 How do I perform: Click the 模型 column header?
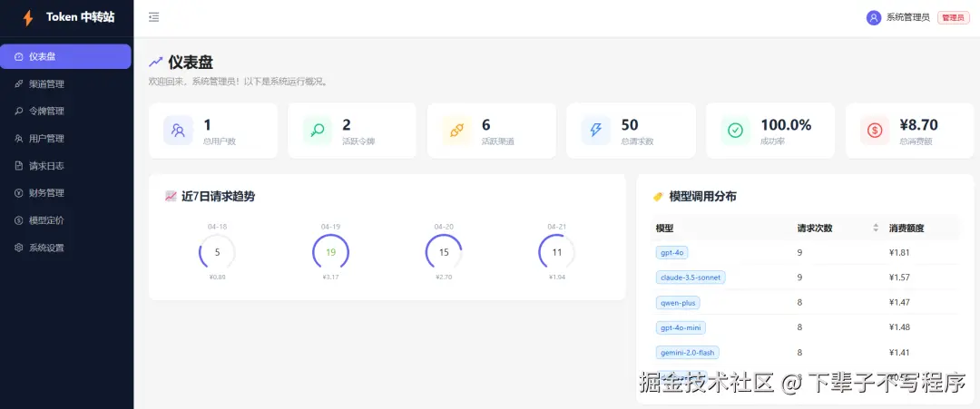click(664, 229)
